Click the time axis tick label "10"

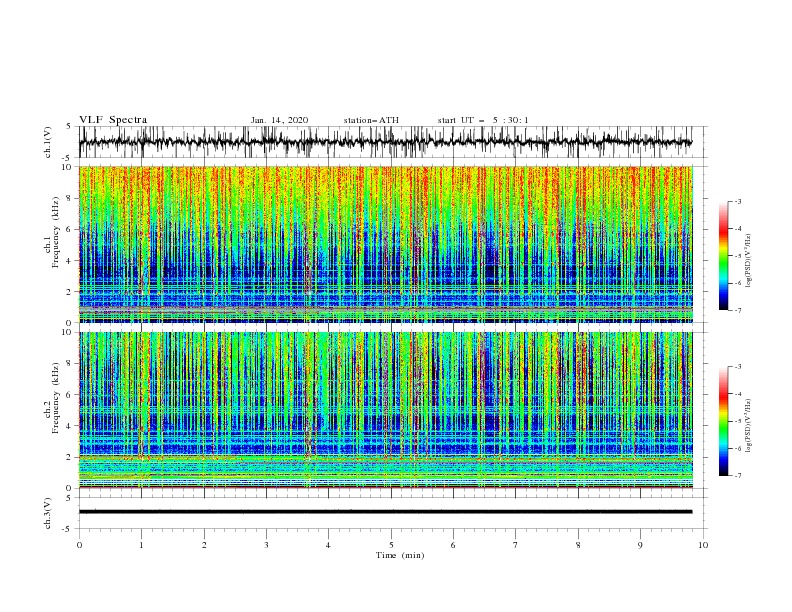tap(703, 545)
